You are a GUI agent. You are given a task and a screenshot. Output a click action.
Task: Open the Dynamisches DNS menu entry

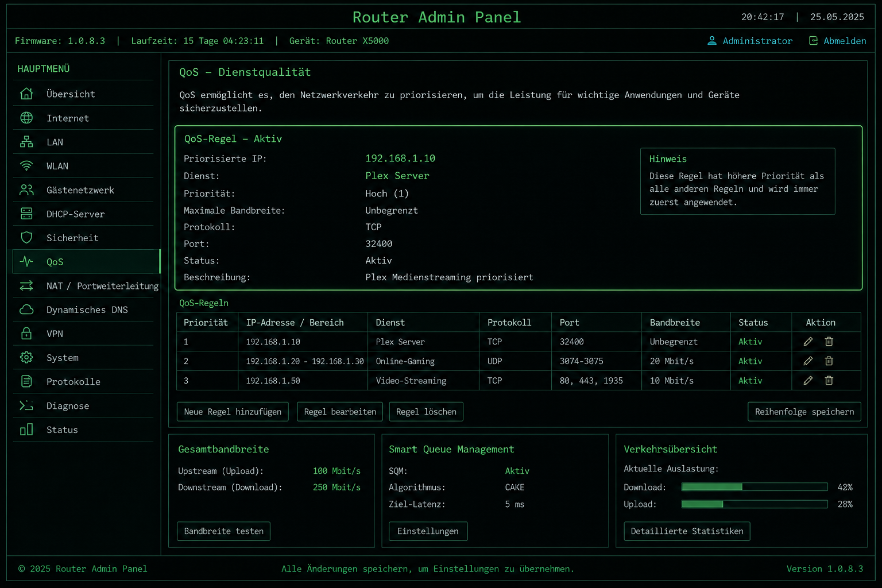coord(83,310)
